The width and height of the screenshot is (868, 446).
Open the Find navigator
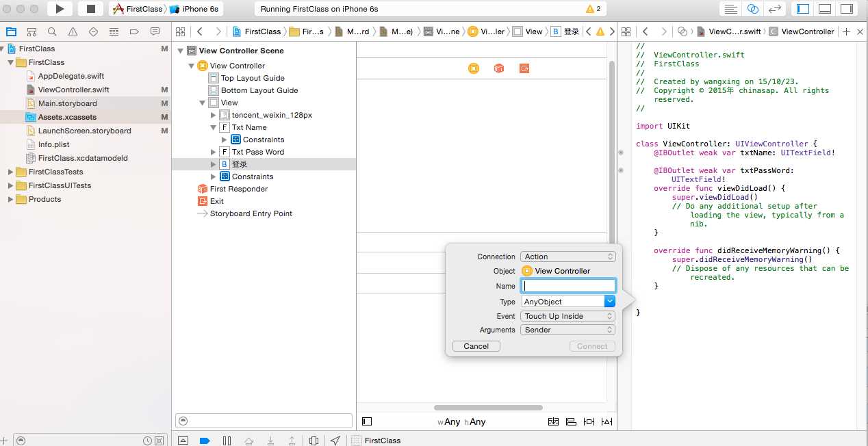(x=52, y=31)
